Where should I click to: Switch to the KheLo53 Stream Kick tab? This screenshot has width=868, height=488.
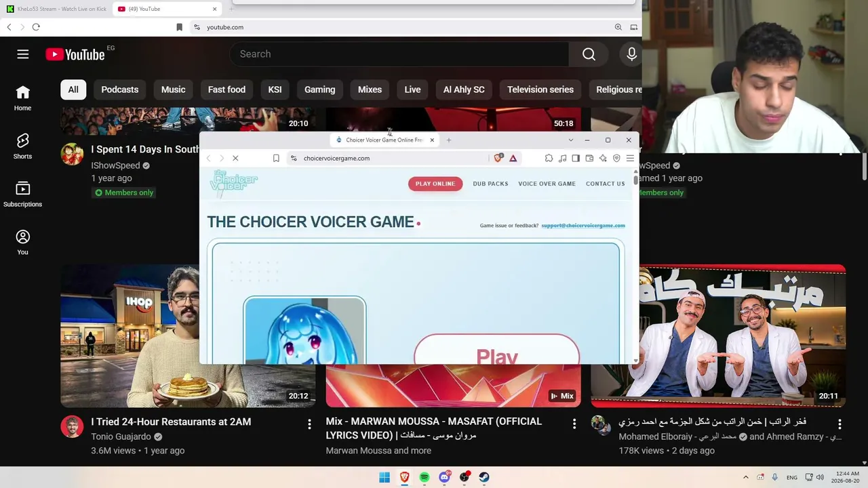(x=56, y=9)
